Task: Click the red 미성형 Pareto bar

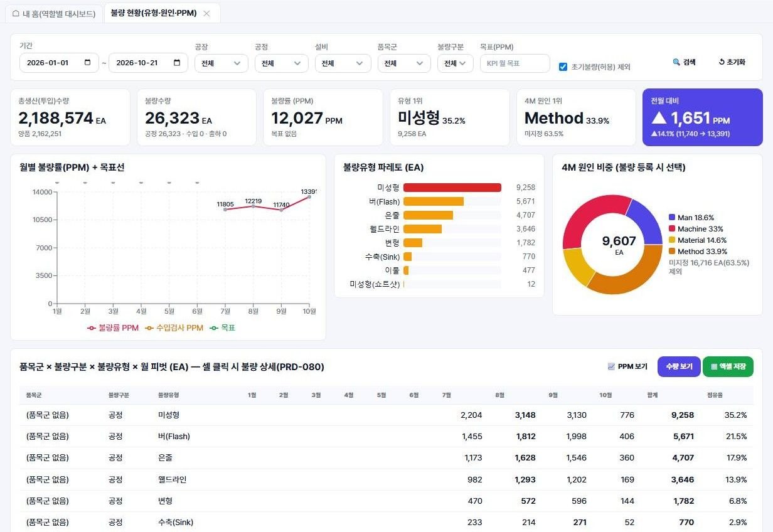Action: [452, 188]
